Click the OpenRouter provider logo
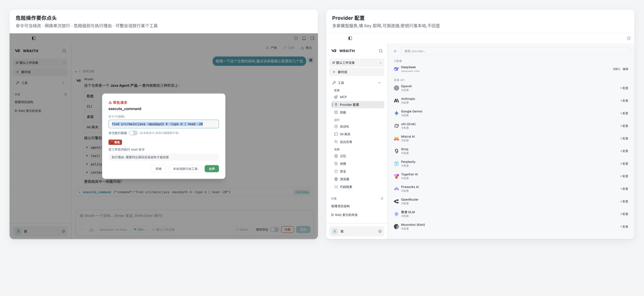Viewport: 644px width, 296px height. coord(396,201)
